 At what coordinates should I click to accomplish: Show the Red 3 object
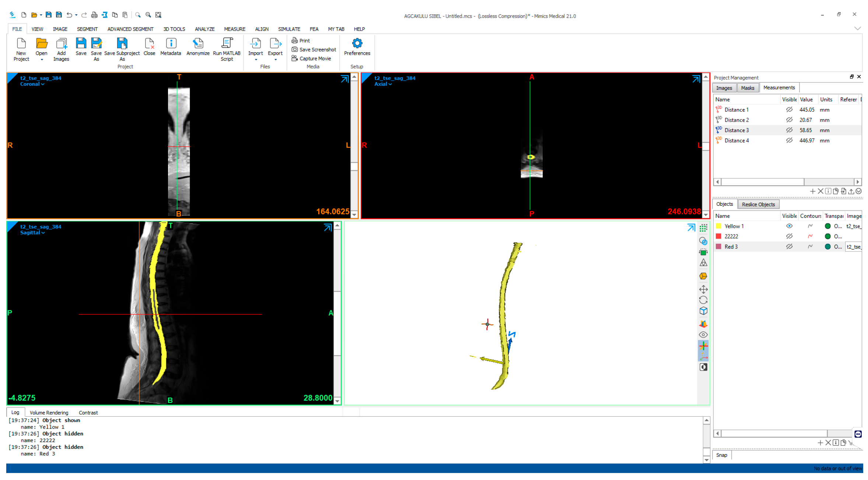(x=789, y=247)
